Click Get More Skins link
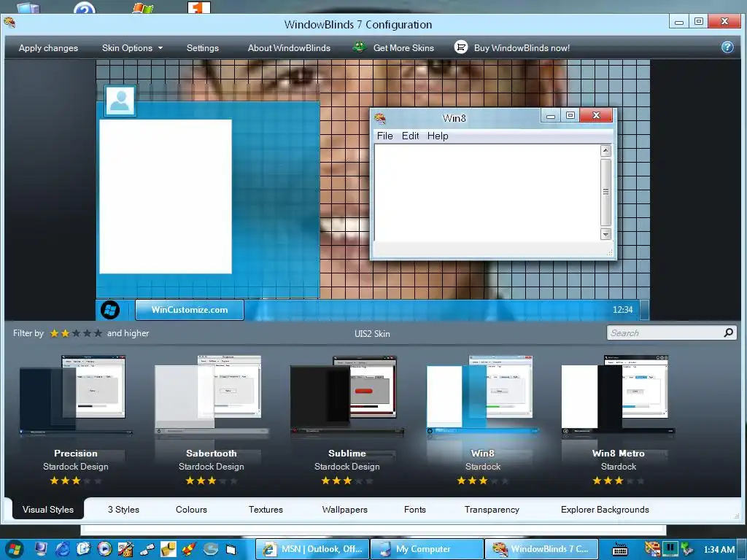 403,47
